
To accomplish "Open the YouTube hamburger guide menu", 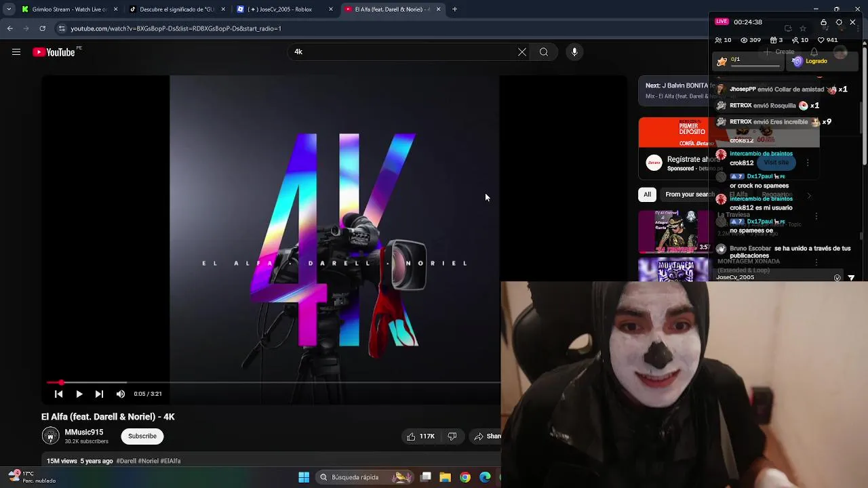I will click(16, 52).
